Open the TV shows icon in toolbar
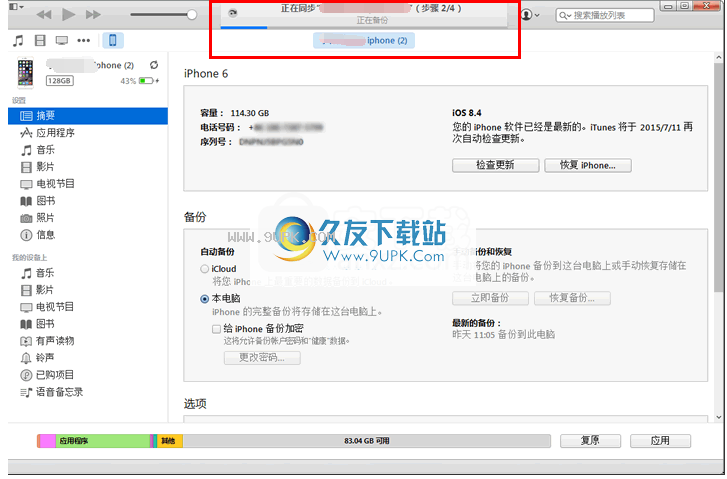727x479 pixels. [x=62, y=41]
